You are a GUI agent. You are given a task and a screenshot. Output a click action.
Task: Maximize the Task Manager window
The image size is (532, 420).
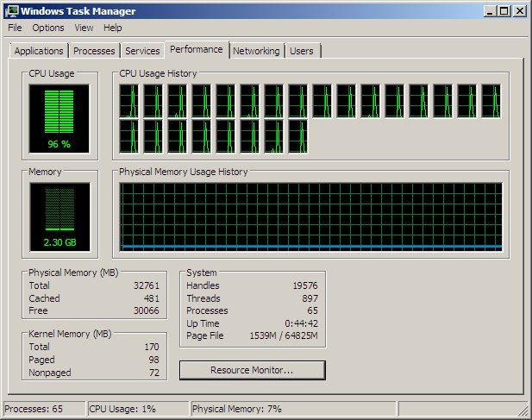pos(504,11)
